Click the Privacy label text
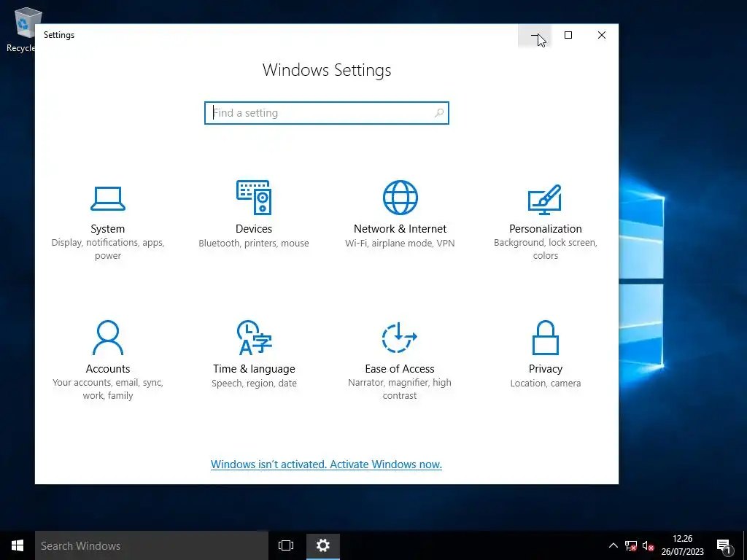The width and height of the screenshot is (747, 560). [x=546, y=368]
